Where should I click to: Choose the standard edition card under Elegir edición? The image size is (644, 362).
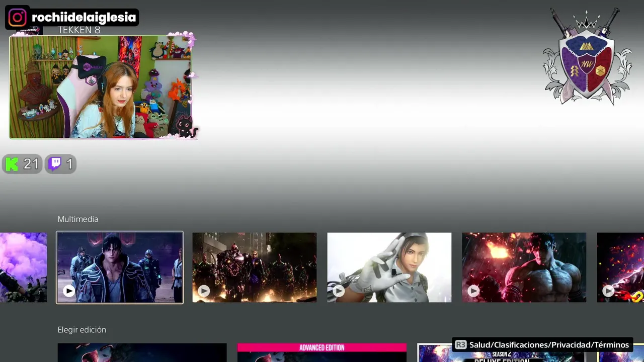(142, 352)
